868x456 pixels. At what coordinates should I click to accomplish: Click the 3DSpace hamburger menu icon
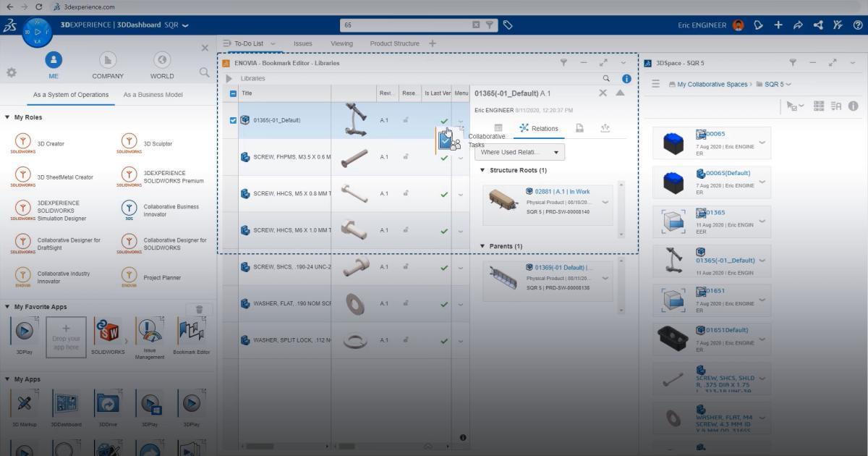656,84
